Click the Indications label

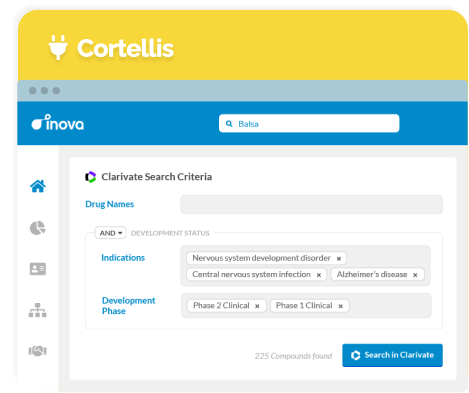[x=123, y=258]
